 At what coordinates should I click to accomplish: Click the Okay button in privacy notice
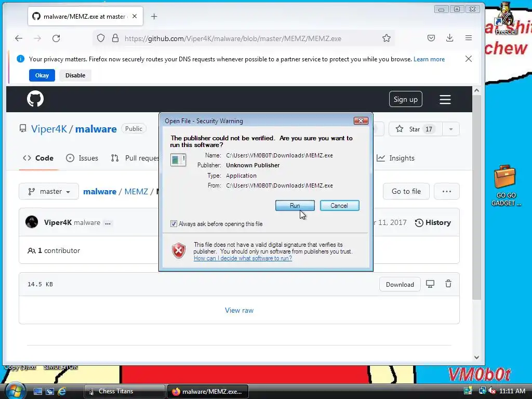pyautogui.click(x=42, y=75)
